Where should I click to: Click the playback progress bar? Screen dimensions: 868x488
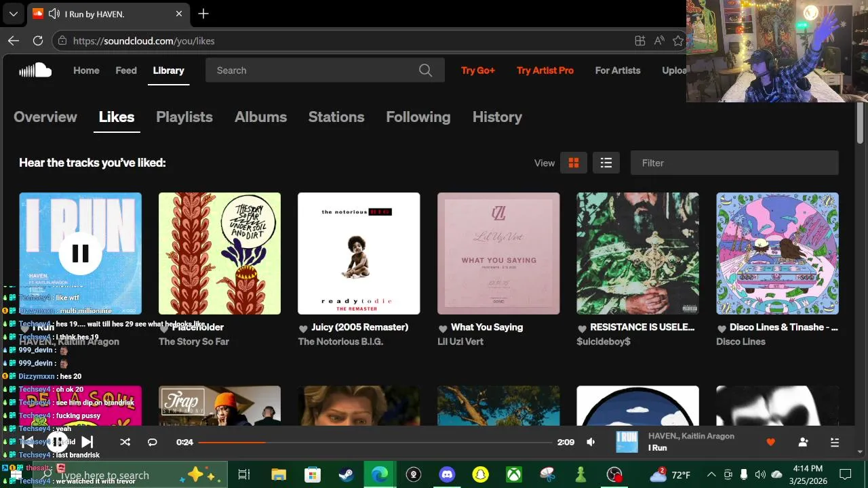tap(375, 442)
